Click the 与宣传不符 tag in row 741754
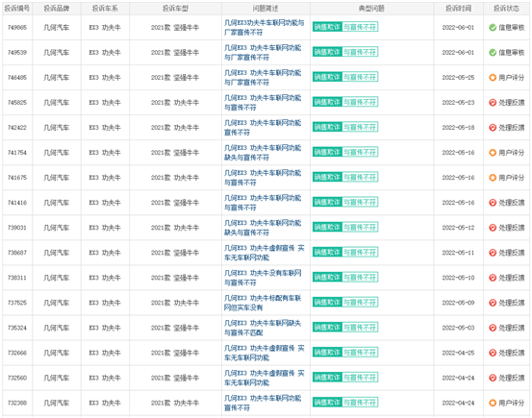Viewport: 532px width, 418px height. tap(360, 152)
